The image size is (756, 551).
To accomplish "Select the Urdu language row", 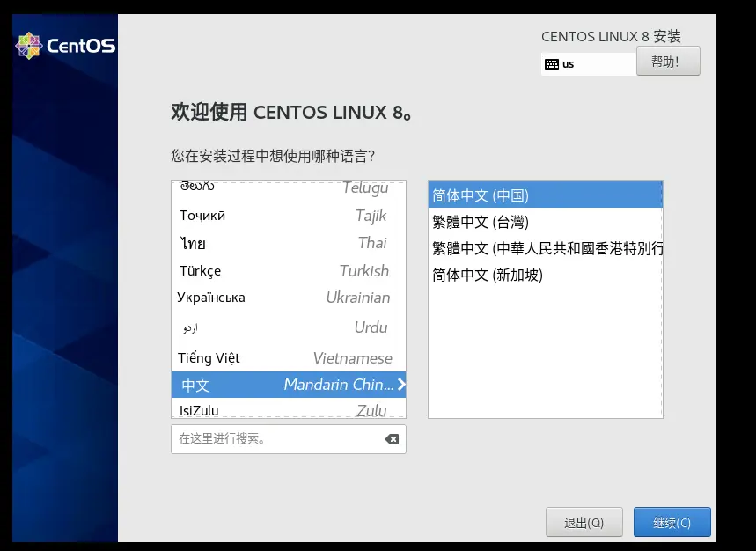I will pyautogui.click(x=289, y=327).
